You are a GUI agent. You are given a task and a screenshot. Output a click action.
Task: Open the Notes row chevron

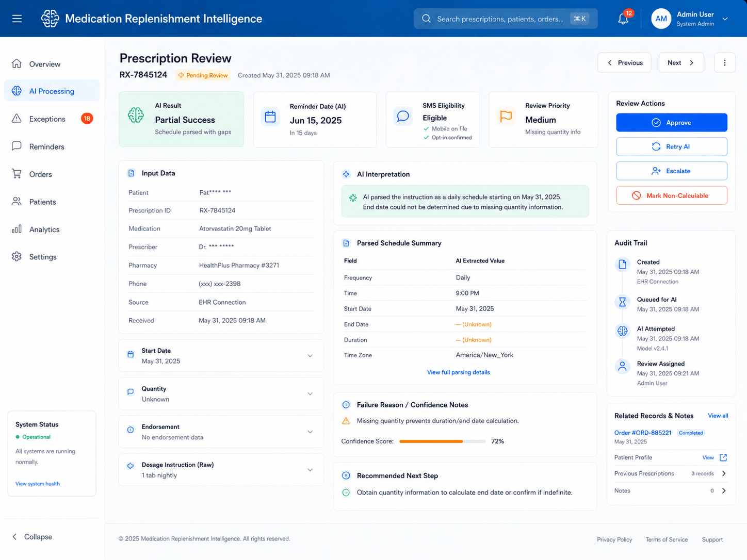click(724, 491)
